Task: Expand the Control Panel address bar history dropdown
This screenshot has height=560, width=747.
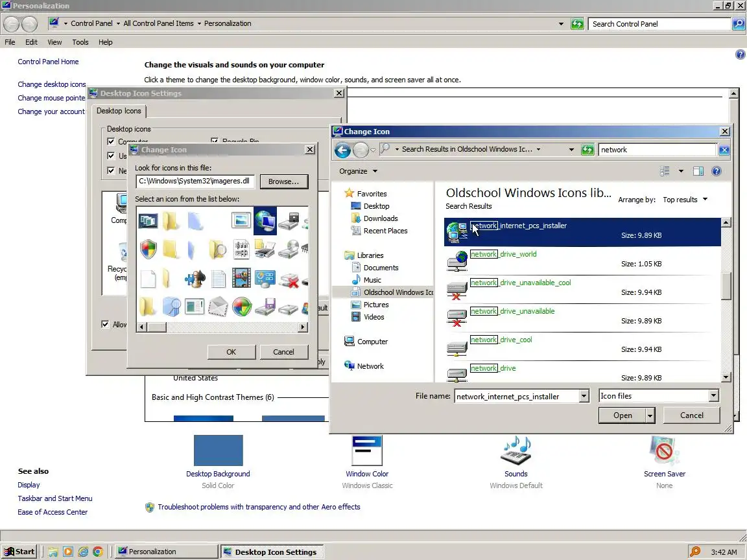Action: [x=561, y=24]
